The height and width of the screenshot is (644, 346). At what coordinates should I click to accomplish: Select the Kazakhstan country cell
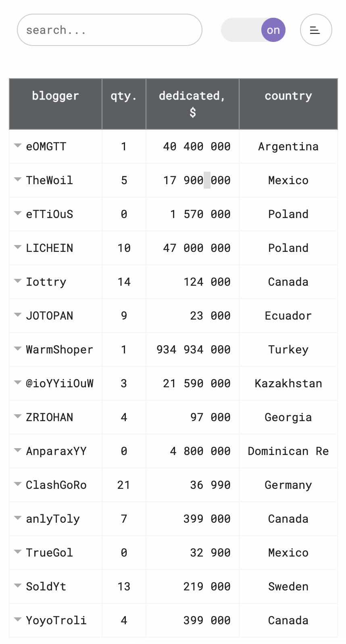coord(288,383)
